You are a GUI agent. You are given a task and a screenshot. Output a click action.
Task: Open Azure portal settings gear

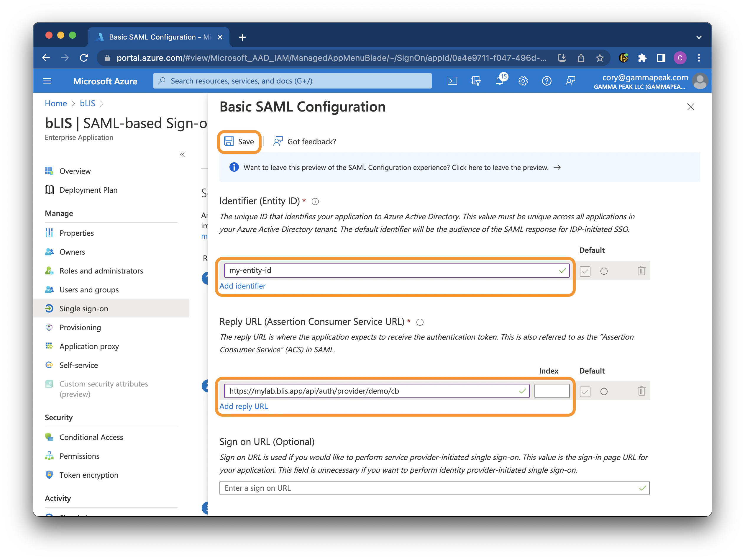[x=523, y=81]
